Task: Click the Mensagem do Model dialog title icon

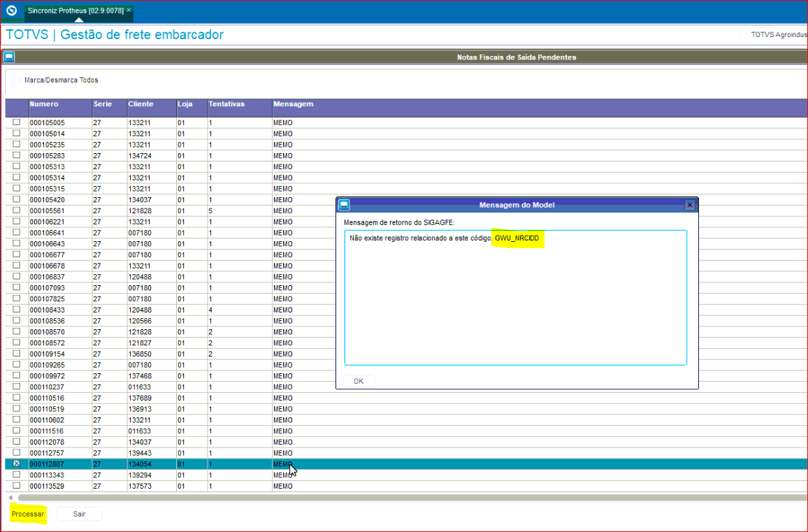Action: click(344, 205)
